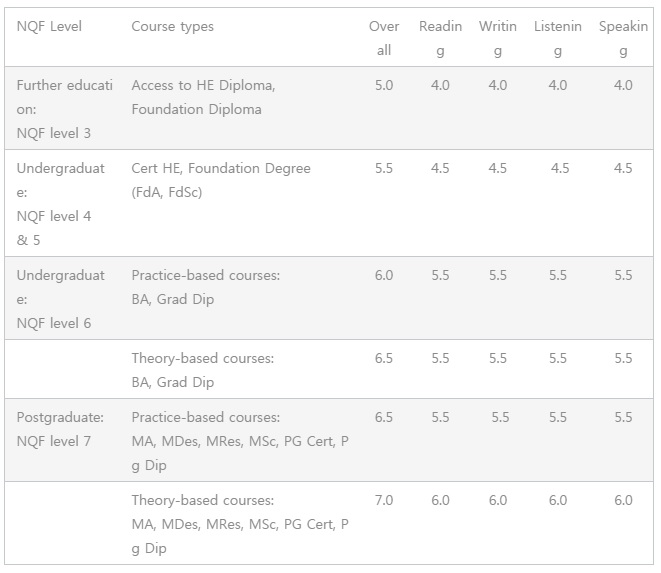
Task: Select Access to HE Diploma course cell
Action: [x=203, y=97]
